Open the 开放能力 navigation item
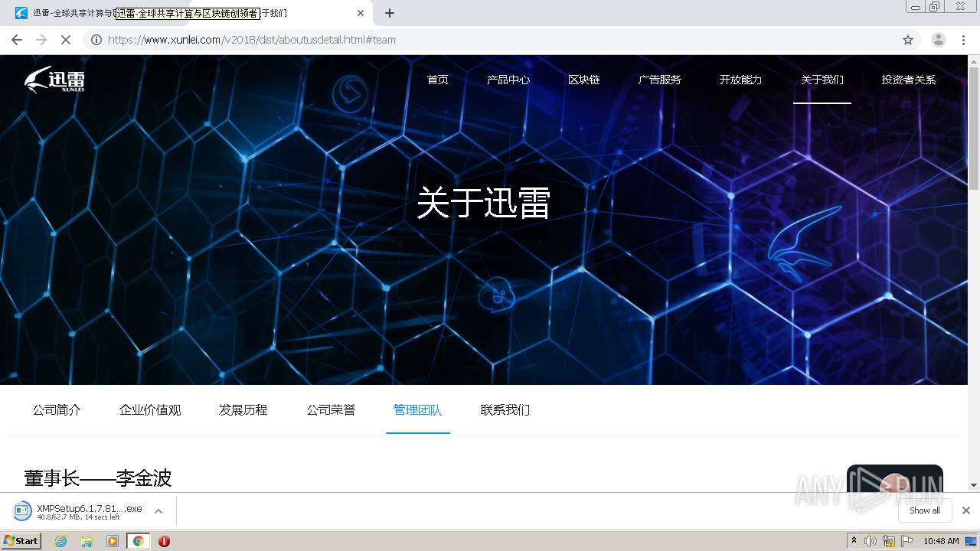The height and width of the screenshot is (551, 980). pos(740,80)
